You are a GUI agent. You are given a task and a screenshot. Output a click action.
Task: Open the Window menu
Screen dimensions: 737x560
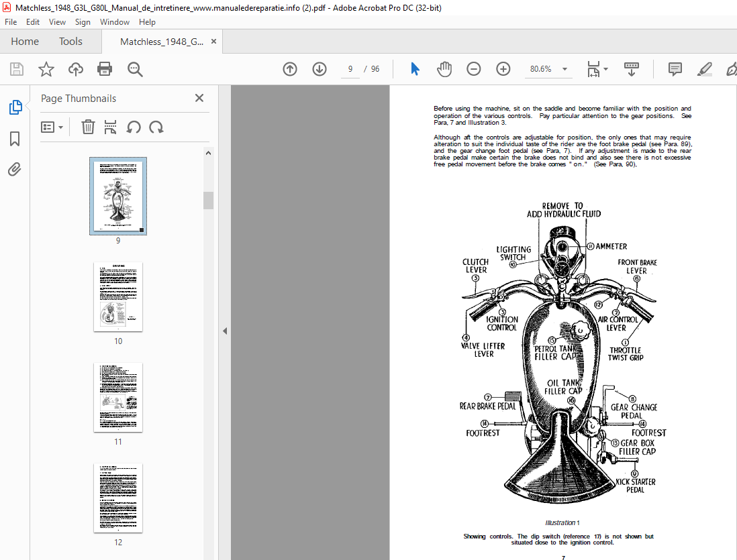(114, 22)
